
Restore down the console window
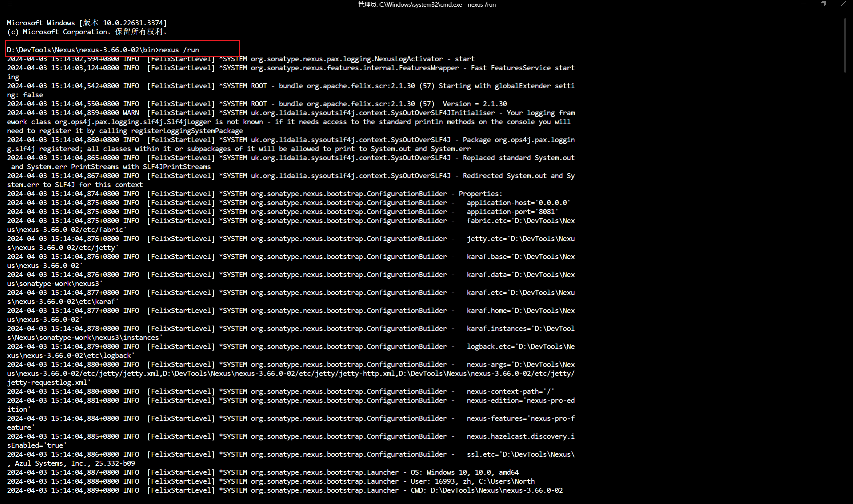tap(823, 4)
